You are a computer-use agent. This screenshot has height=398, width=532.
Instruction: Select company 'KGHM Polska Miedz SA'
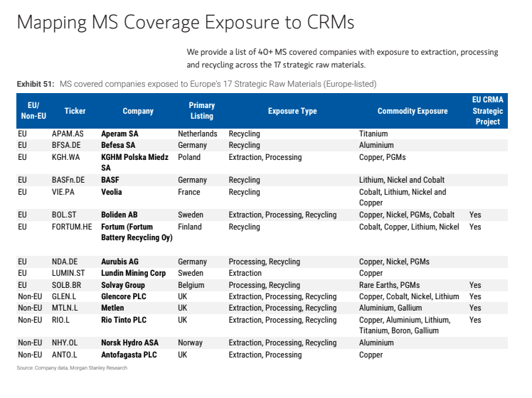click(x=134, y=162)
